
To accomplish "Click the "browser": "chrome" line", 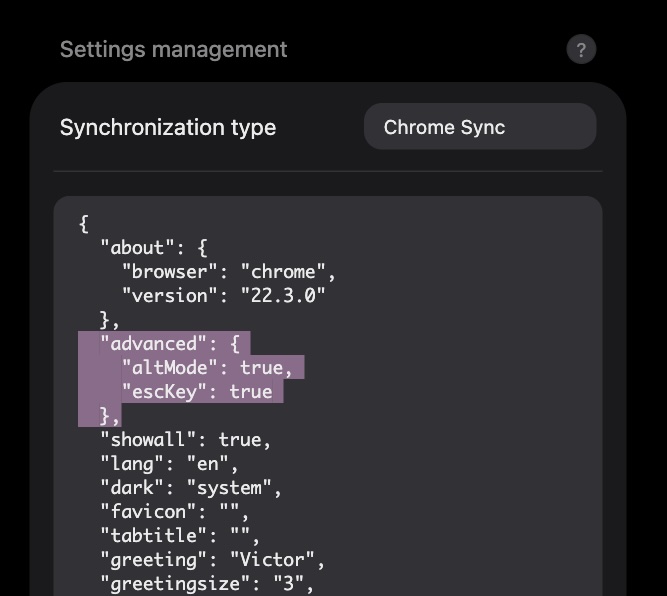I will click(x=229, y=272).
